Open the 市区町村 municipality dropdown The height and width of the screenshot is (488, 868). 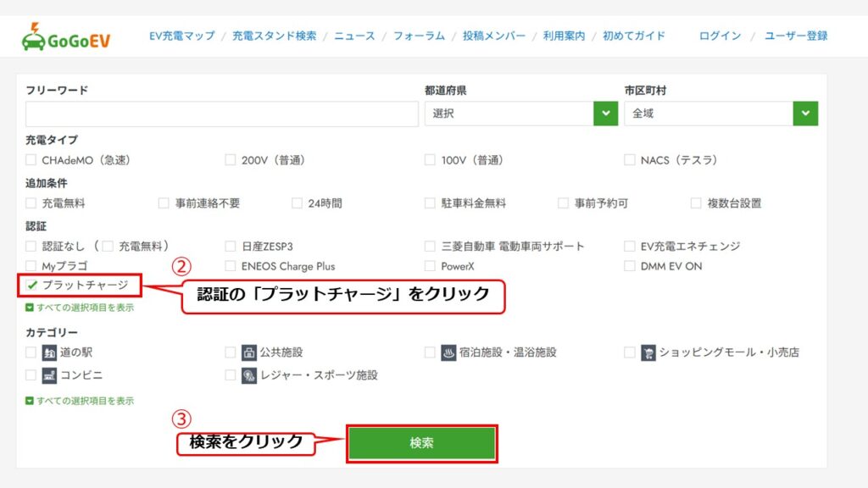(721, 114)
